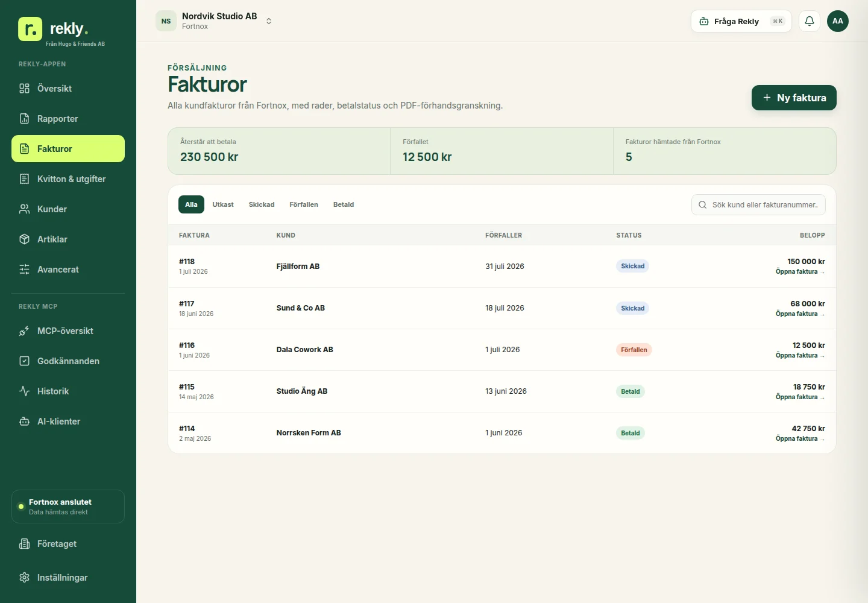Open Öppna faktura link for #115
Screen dimensions: 868x603
click(x=800, y=397)
